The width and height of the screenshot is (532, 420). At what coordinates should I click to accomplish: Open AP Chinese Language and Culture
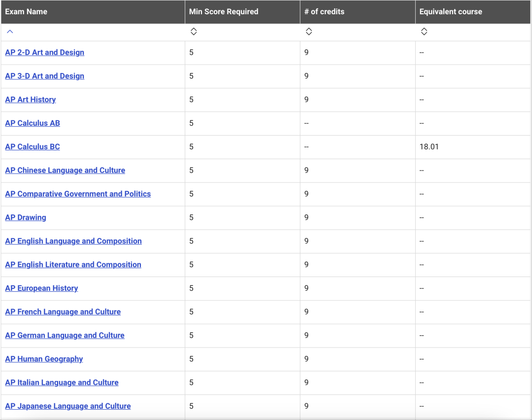pyautogui.click(x=65, y=170)
